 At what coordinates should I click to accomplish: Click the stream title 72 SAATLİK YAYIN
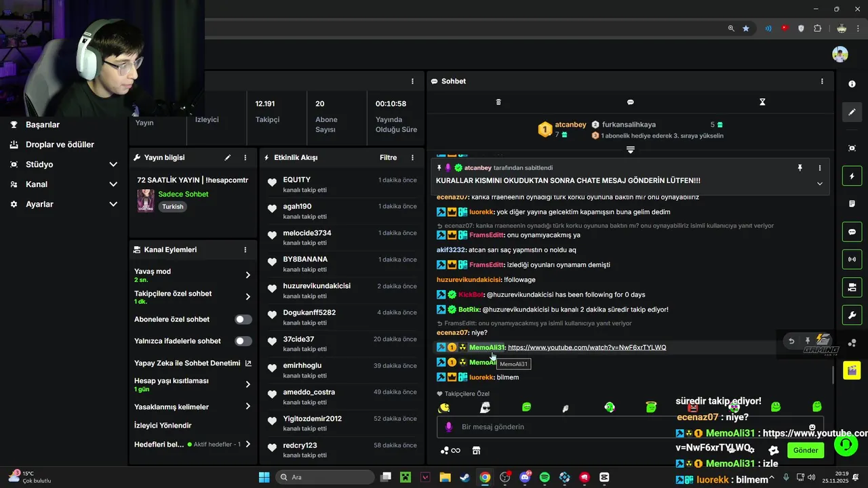[193, 180]
